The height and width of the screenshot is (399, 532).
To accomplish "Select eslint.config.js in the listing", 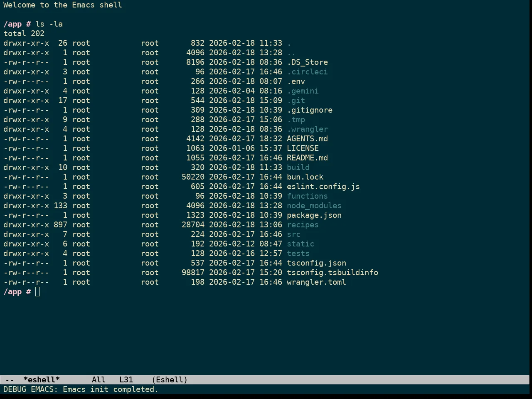I will coord(323,187).
